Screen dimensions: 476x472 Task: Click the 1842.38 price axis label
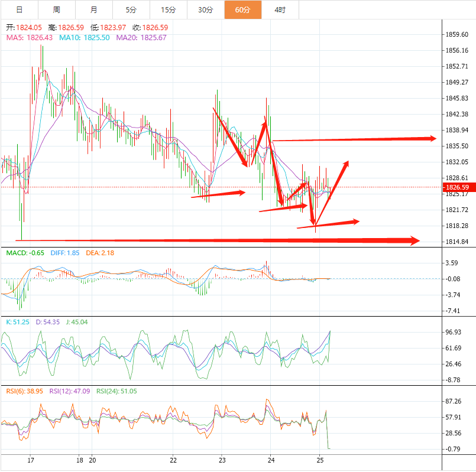(457, 115)
